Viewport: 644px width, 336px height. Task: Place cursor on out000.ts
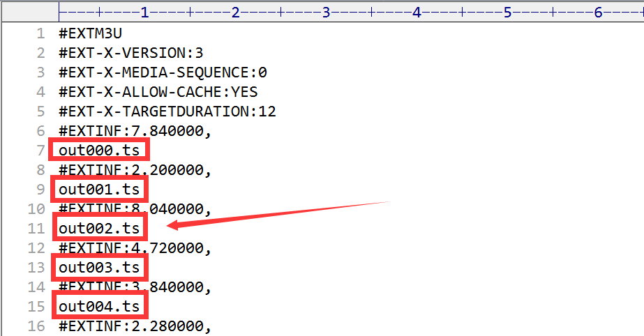[x=99, y=151]
